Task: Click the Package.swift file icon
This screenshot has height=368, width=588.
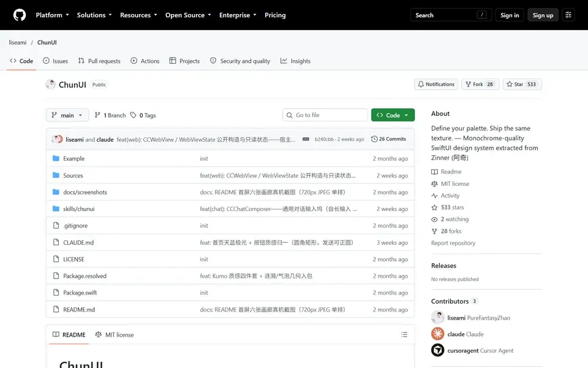Action: coord(56,293)
